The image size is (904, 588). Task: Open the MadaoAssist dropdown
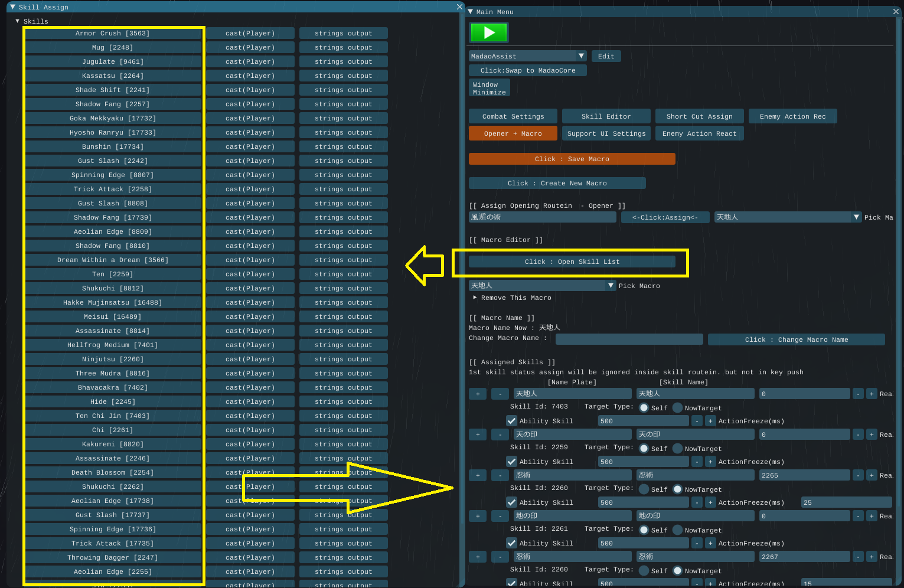pyautogui.click(x=581, y=56)
